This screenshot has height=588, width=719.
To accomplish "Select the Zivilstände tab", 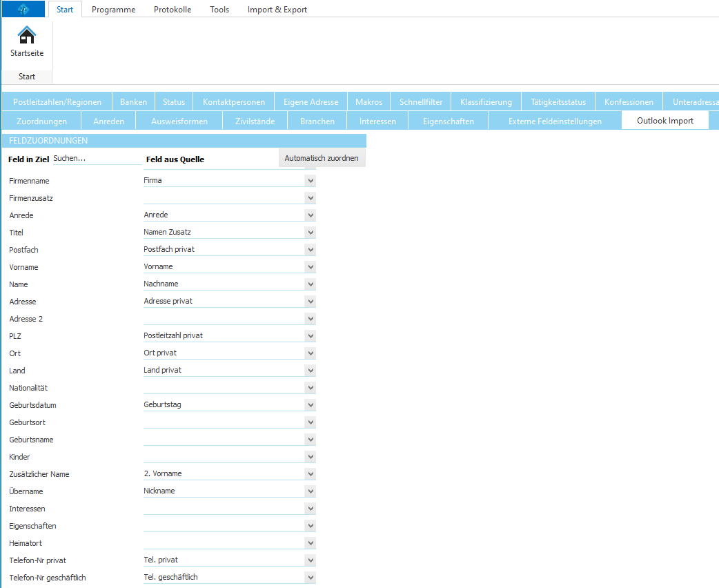I will pyautogui.click(x=255, y=121).
